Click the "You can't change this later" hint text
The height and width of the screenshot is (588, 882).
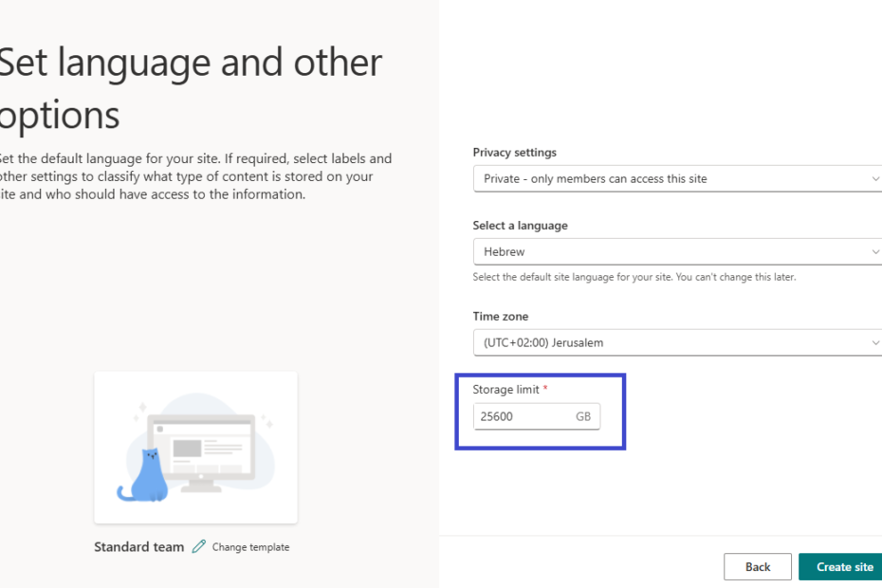(736, 277)
